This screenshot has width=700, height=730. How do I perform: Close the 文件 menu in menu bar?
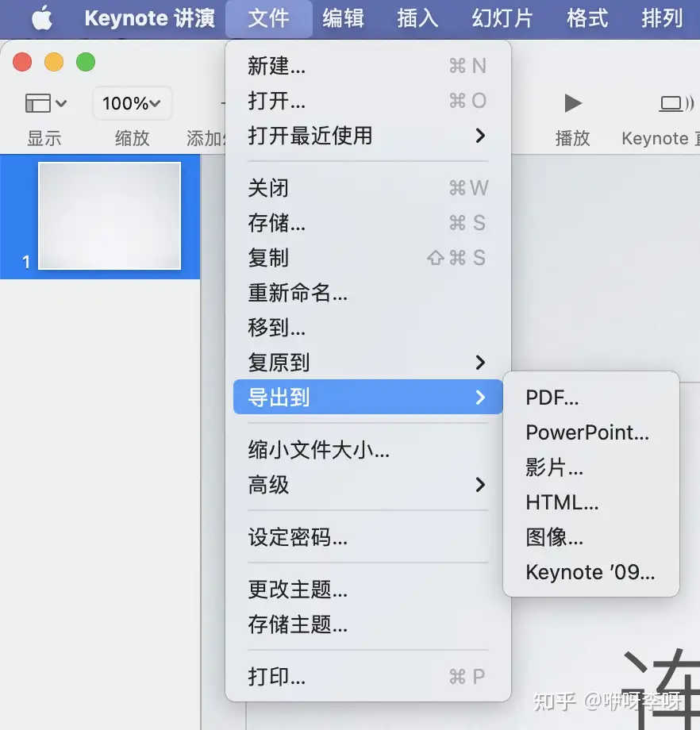(269, 18)
